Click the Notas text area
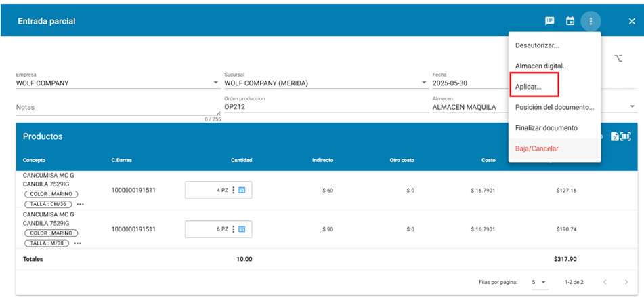644x297 pixels. (117, 107)
